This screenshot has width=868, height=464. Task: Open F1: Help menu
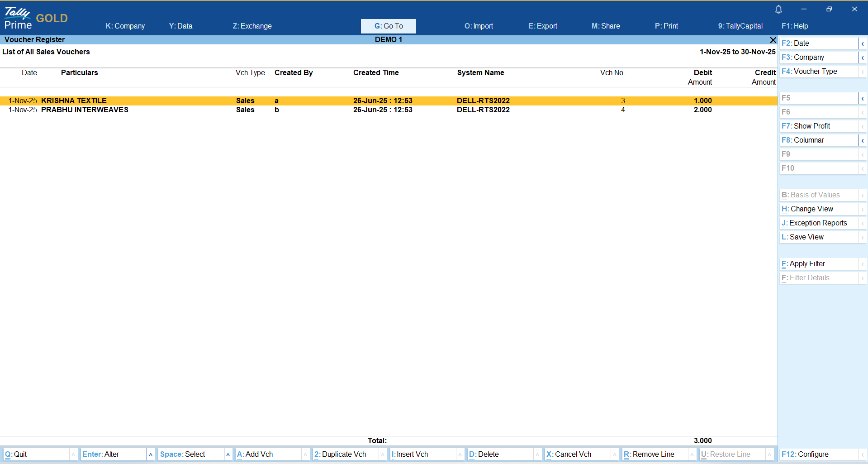coord(795,26)
